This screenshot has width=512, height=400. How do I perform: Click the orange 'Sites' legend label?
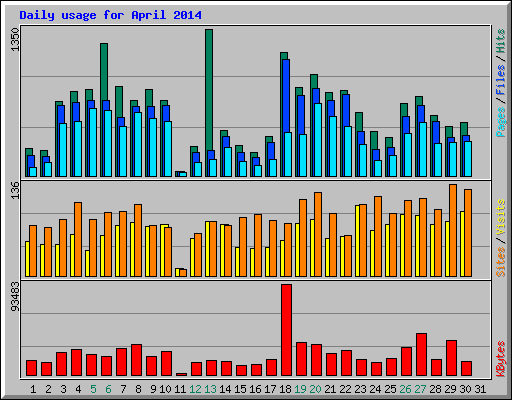tap(501, 262)
